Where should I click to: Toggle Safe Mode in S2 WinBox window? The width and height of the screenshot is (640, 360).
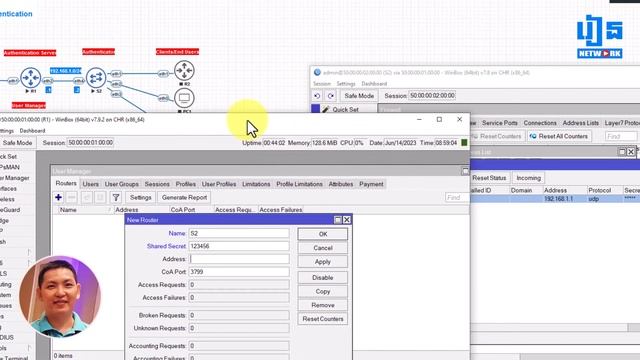359,96
